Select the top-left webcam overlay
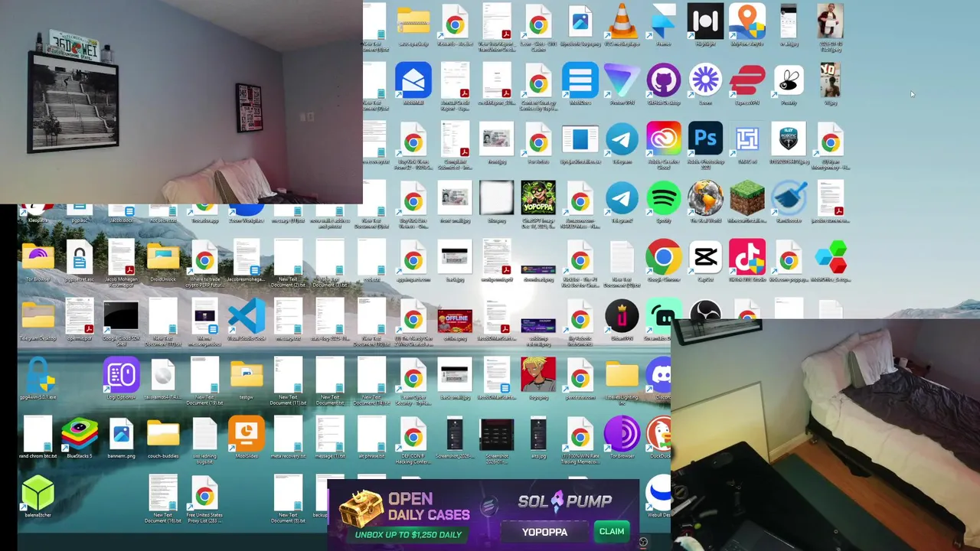 coord(181,102)
